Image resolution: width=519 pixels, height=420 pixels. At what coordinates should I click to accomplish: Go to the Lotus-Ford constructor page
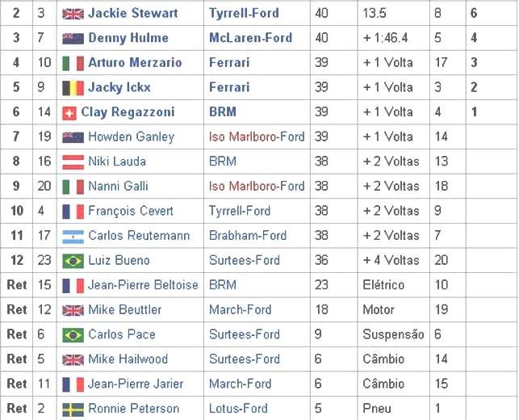[x=241, y=409]
